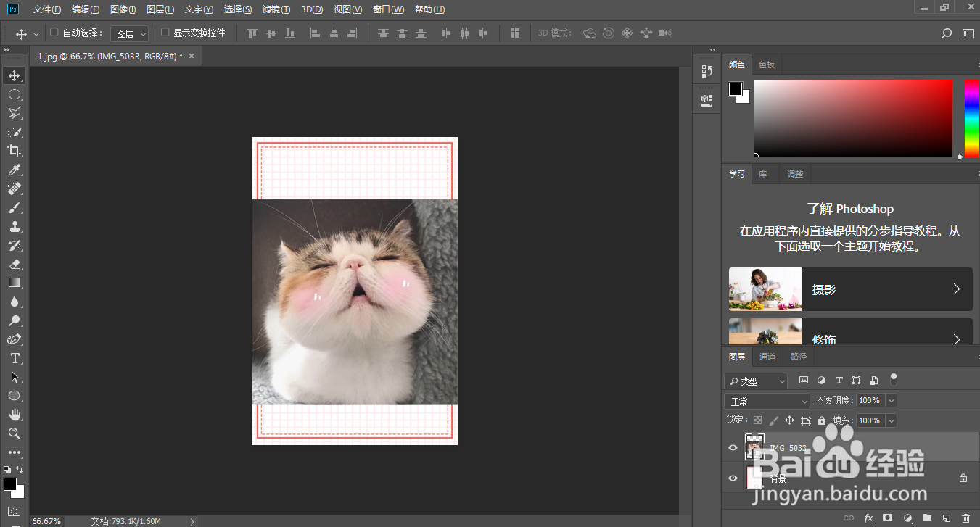Switch to the 通道 tab

(767, 357)
